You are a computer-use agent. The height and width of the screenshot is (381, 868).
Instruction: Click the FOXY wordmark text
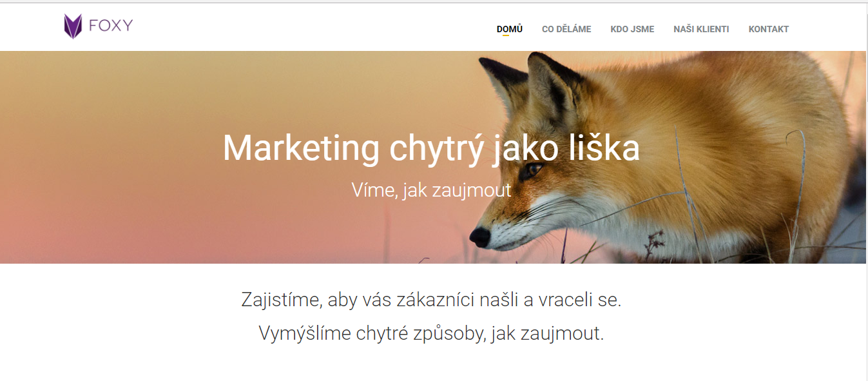pos(111,26)
